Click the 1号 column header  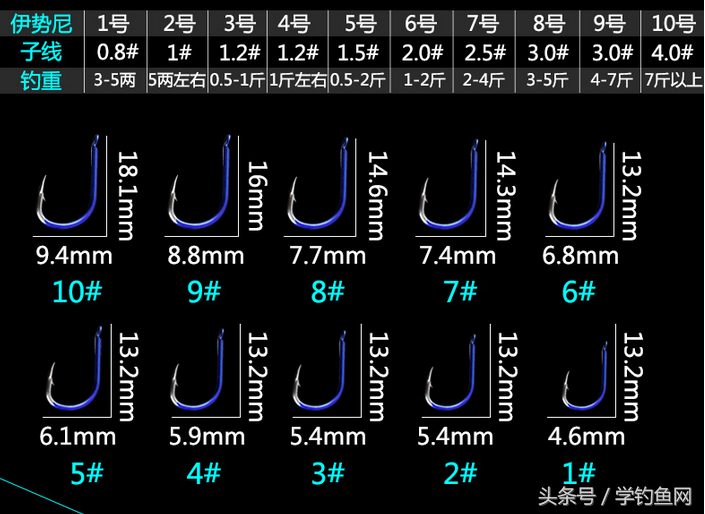point(114,23)
